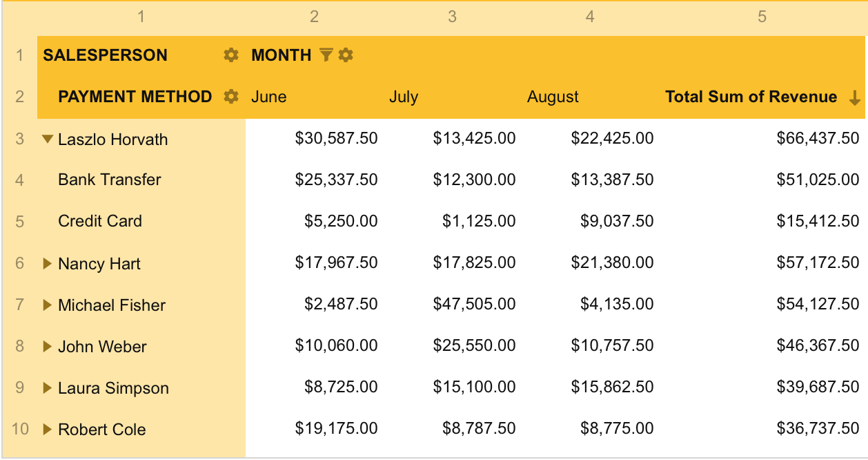Expand the Michael Fisher row group
This screenshot has width=868, height=460.
pyautogui.click(x=48, y=305)
